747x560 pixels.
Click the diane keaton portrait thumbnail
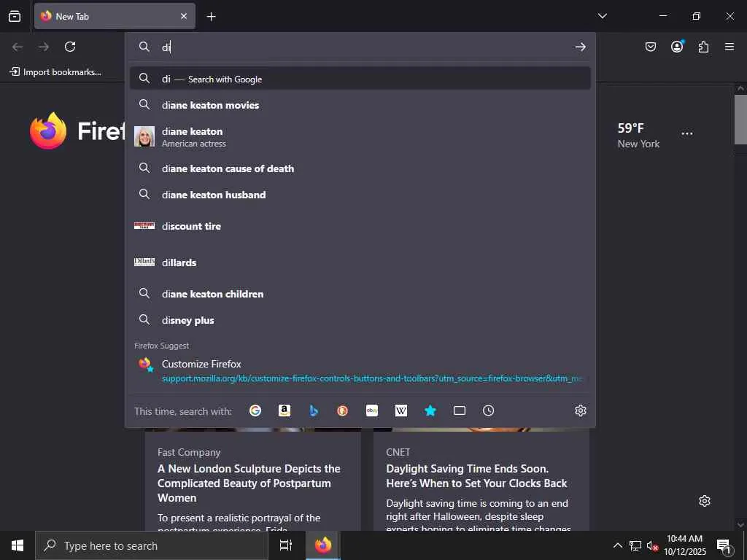pyautogui.click(x=144, y=136)
